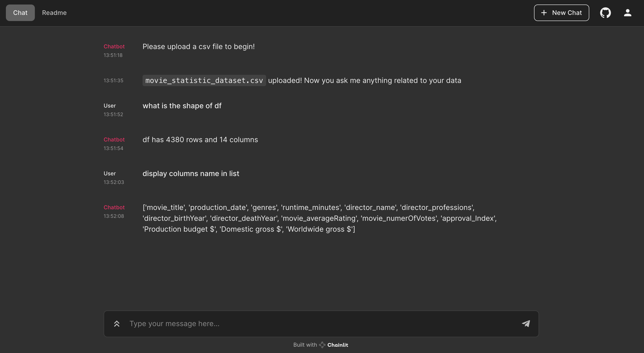644x353 pixels.
Task: Switch to the Readme tab
Action: pyautogui.click(x=54, y=13)
